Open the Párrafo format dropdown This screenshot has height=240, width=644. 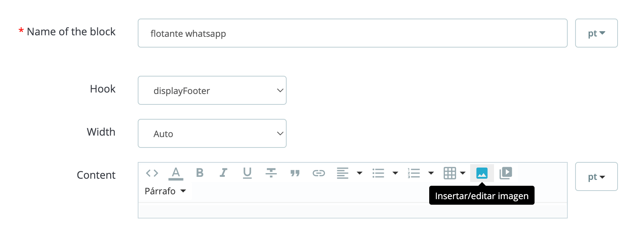click(165, 191)
